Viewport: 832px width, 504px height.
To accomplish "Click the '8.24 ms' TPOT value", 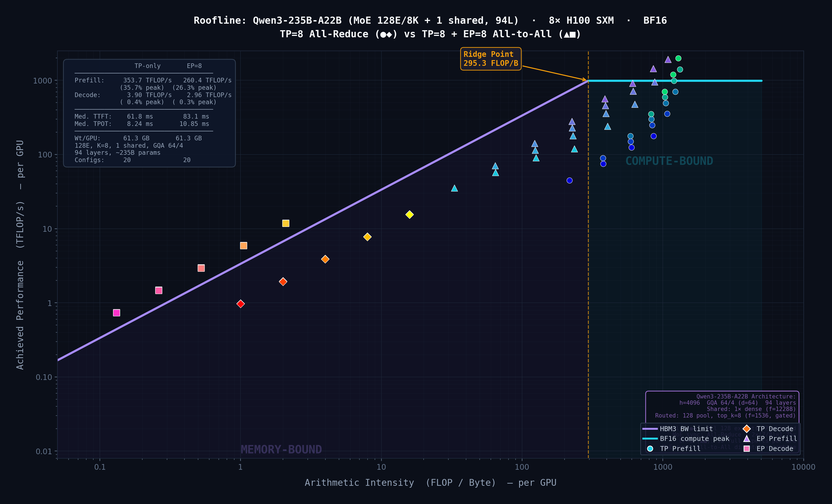I will (140, 124).
